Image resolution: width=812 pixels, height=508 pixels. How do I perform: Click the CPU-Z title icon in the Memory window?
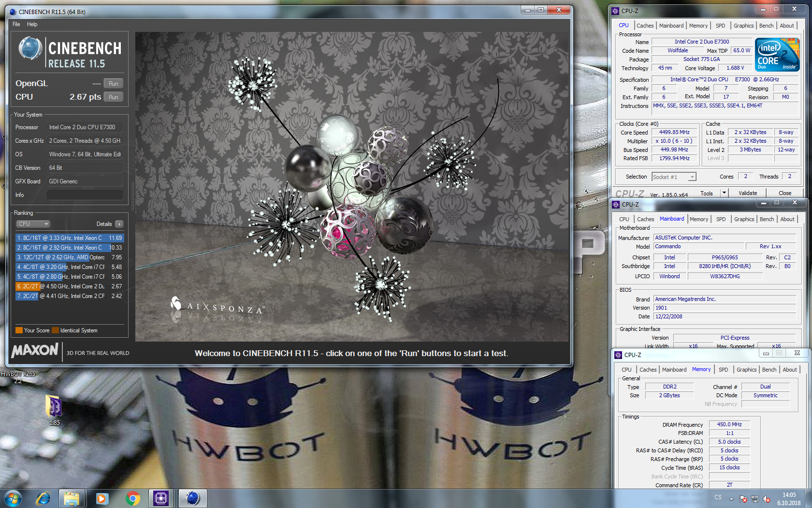click(618, 355)
